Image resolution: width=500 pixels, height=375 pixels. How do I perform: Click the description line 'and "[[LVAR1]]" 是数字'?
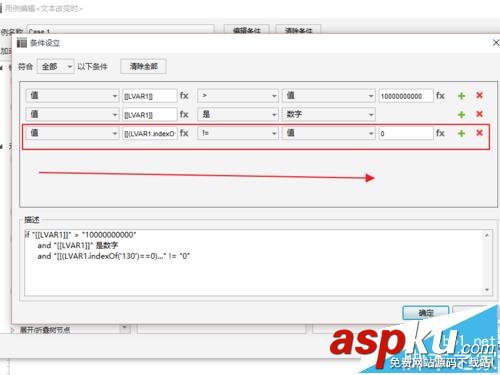coord(77,246)
